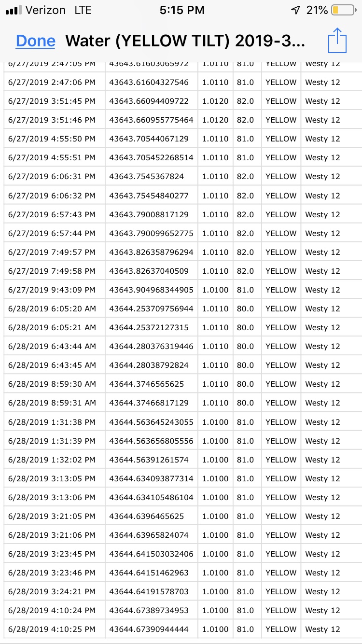Select 80.0 in 6/28/2019 6:43:44 AM row

[x=247, y=347]
